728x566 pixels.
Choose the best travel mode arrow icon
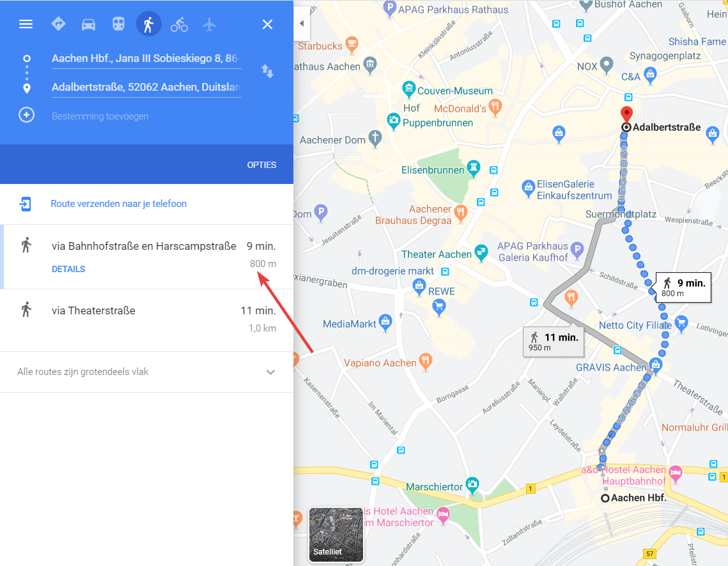point(59,24)
